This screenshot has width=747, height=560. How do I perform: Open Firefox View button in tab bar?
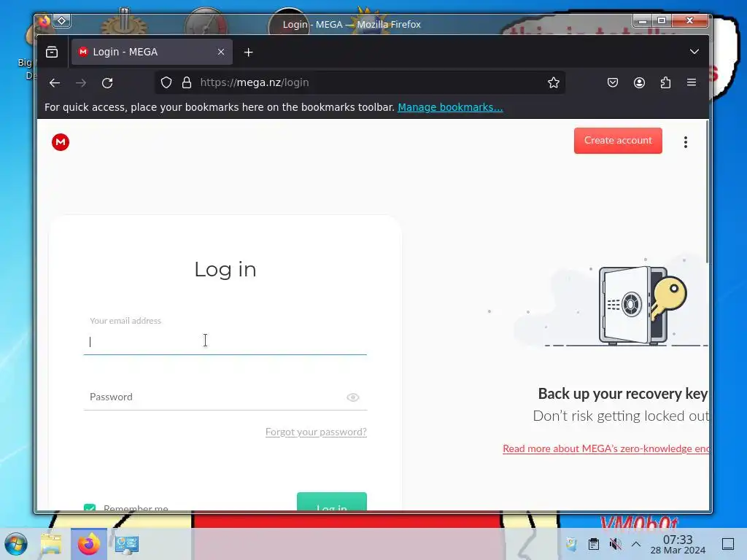coord(52,52)
